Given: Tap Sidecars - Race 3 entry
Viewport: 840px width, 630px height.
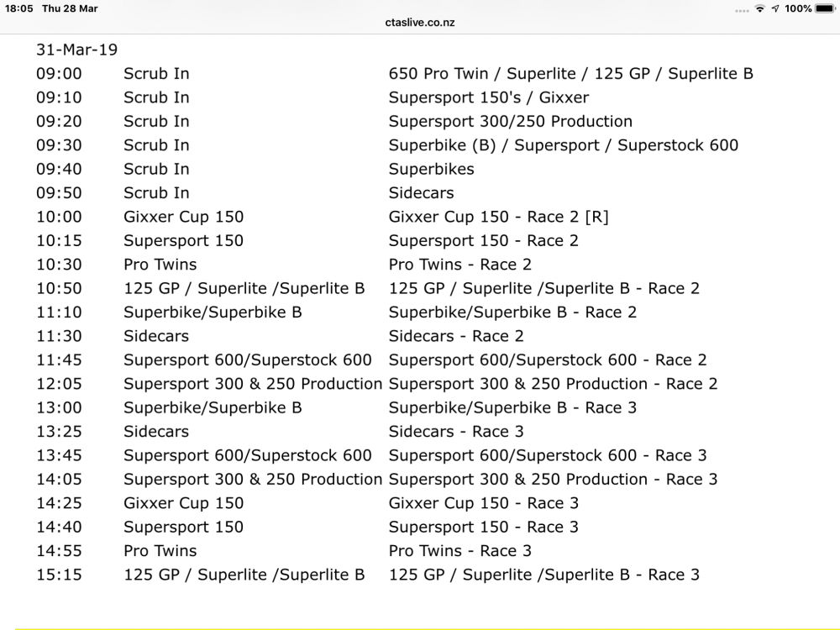Looking at the screenshot, I should (456, 432).
